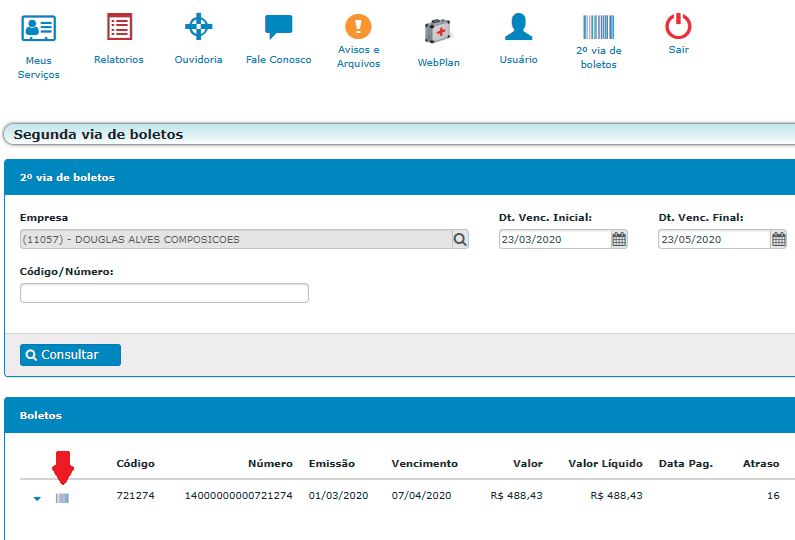Click the Avisos e Arquivos label
This screenshot has height=540, width=795.
coord(358,56)
